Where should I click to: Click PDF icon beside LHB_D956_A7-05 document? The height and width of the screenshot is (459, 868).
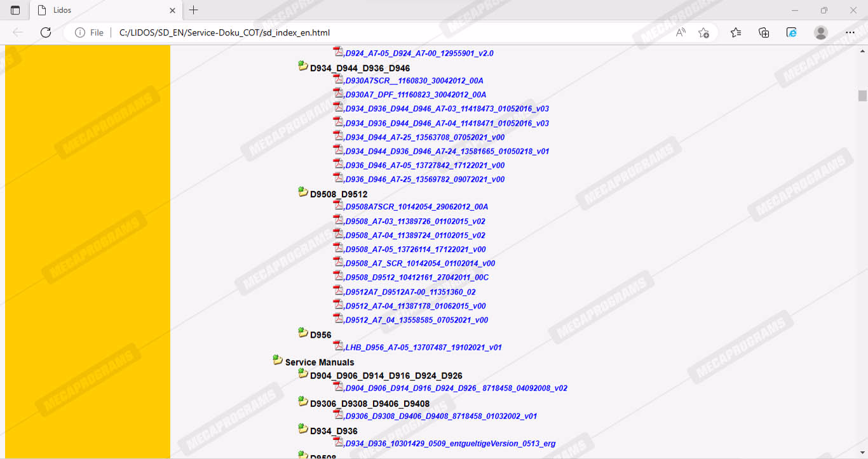[338, 346]
